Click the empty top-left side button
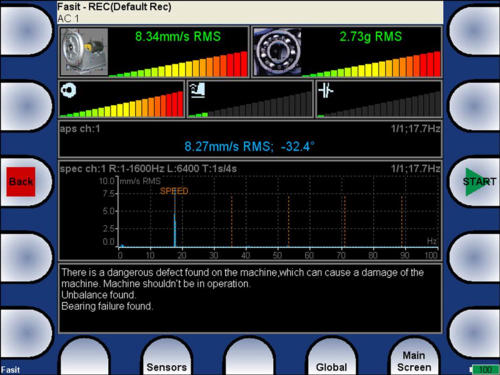The width and height of the screenshot is (500, 375). (26, 30)
